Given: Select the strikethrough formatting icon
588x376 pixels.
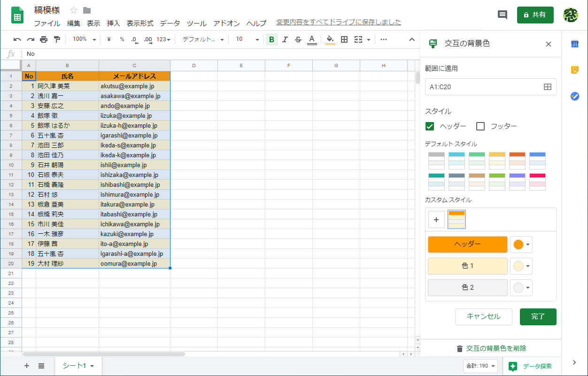Looking at the screenshot, I should tap(298, 39).
